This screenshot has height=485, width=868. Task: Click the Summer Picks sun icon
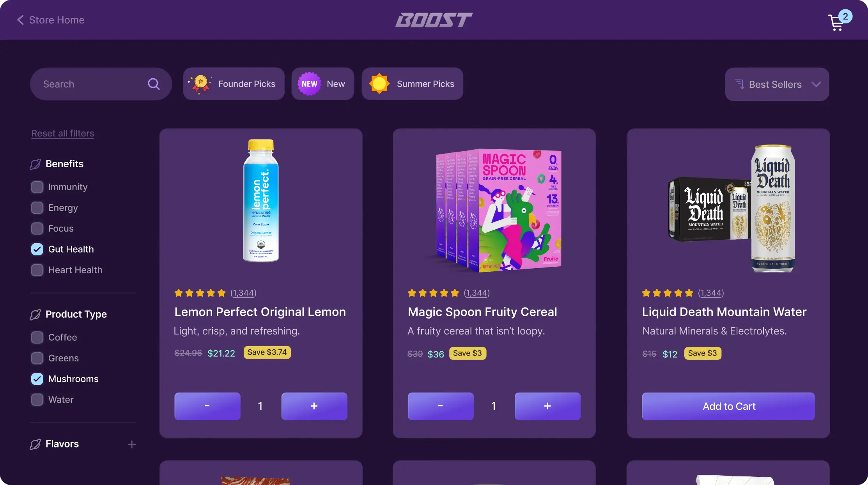[379, 84]
